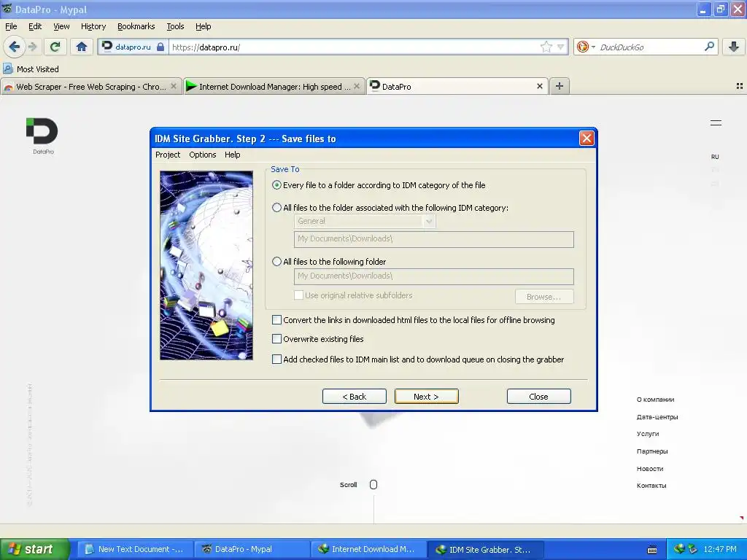Click the browser Back arrow button

[x=15, y=47]
